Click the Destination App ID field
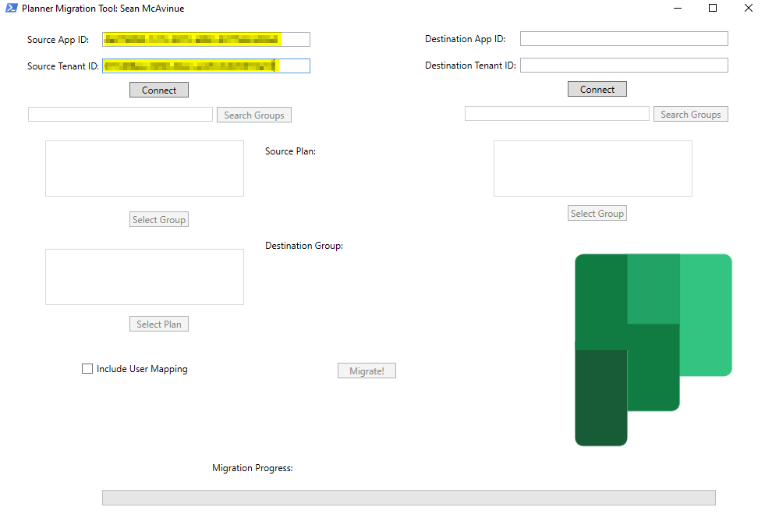 [x=623, y=39]
